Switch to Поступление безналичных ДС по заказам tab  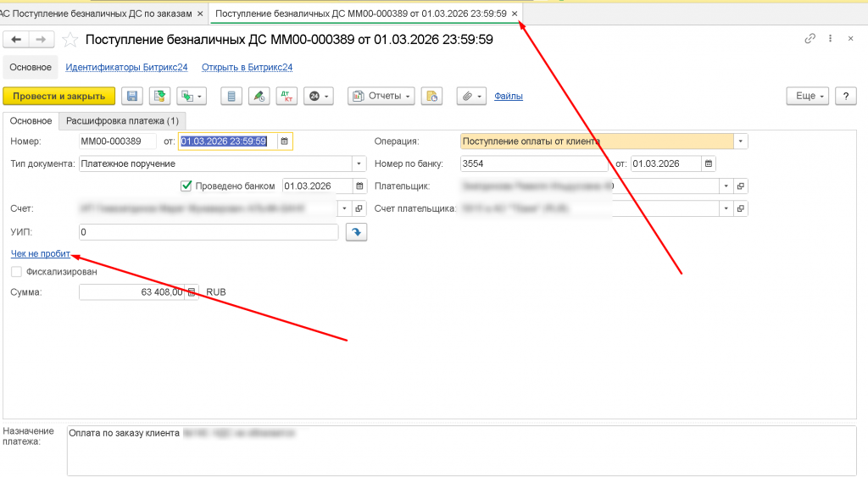click(x=97, y=14)
